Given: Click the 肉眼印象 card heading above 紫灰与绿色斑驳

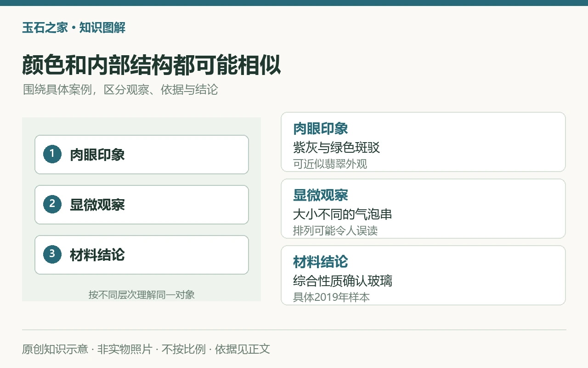Looking at the screenshot, I should pos(321,129).
